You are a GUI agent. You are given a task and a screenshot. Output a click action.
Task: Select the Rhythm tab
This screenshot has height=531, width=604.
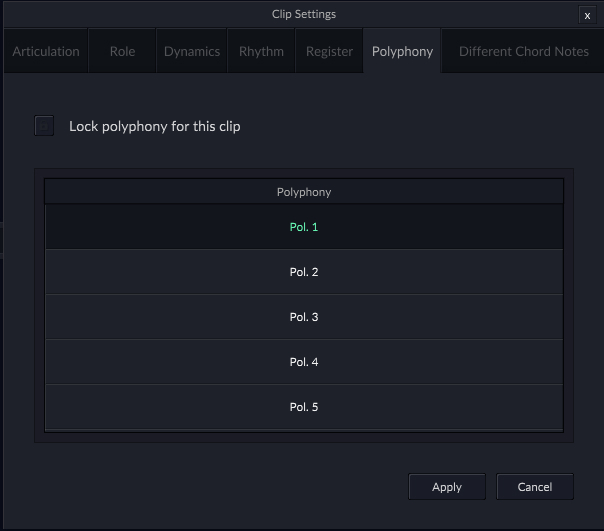point(261,52)
